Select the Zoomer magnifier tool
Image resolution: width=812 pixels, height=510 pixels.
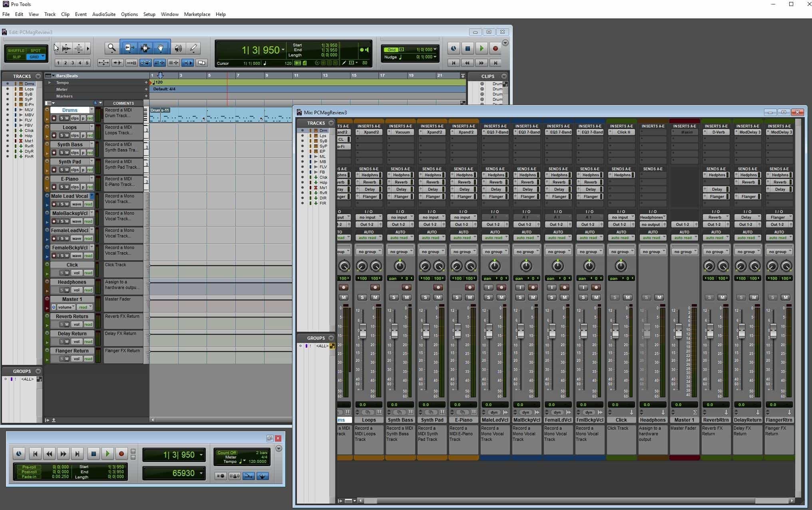pyautogui.click(x=111, y=48)
